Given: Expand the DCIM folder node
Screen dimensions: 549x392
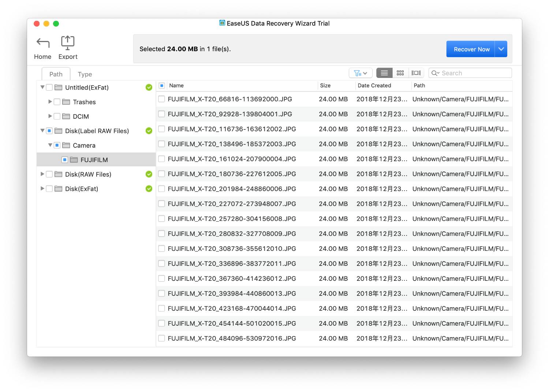Looking at the screenshot, I should point(50,116).
